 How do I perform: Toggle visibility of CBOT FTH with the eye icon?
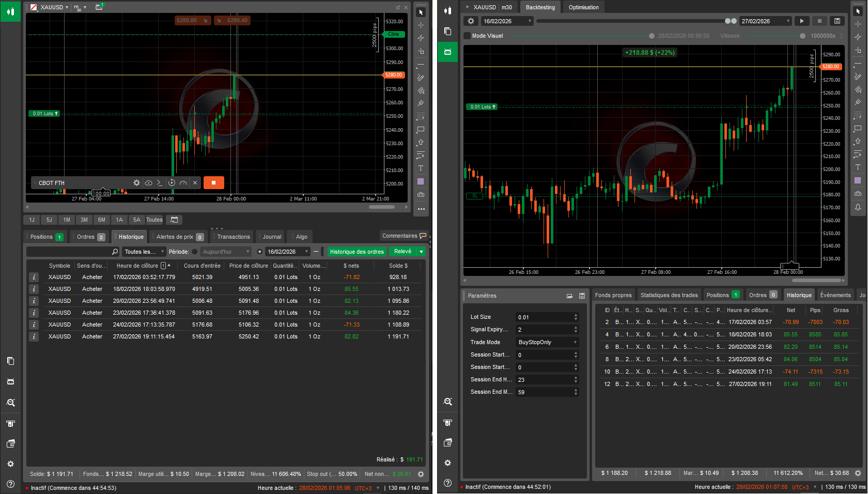(x=148, y=182)
